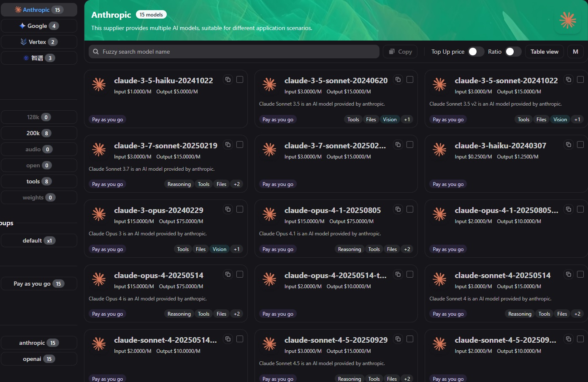Expand the +2 tags on the Claude Opus 4.1 card
This screenshot has width=588, height=382.
pyautogui.click(x=407, y=249)
